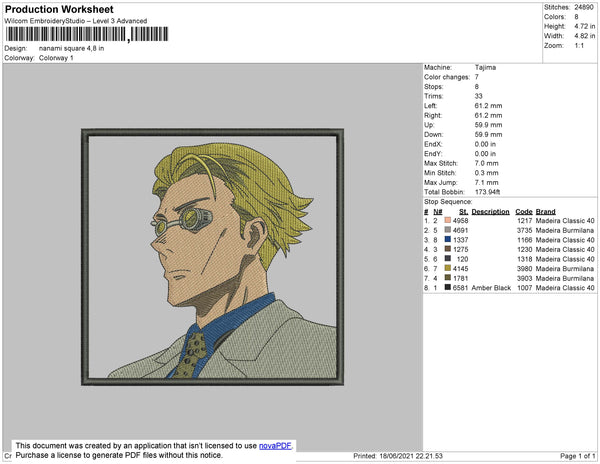Click the dark swatch for stitch 120

pos(447,259)
